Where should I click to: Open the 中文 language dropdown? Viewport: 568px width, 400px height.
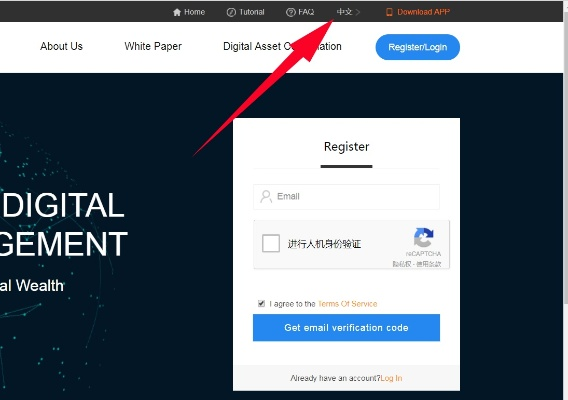pyautogui.click(x=344, y=12)
